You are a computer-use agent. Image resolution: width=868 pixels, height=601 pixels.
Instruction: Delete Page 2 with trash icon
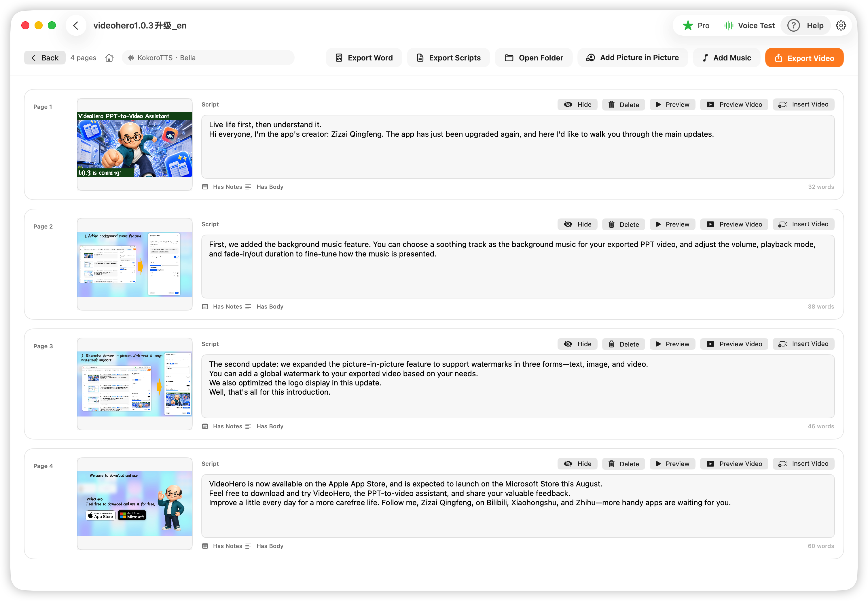pos(623,225)
